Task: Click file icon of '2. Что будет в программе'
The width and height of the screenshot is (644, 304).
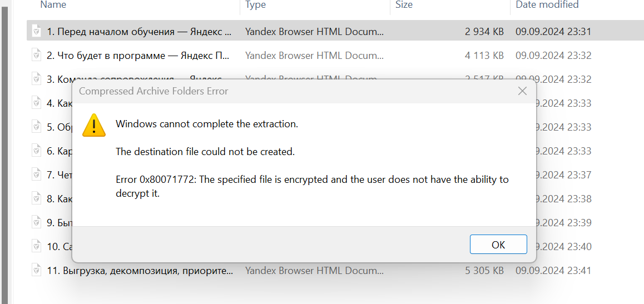Action: tap(37, 56)
